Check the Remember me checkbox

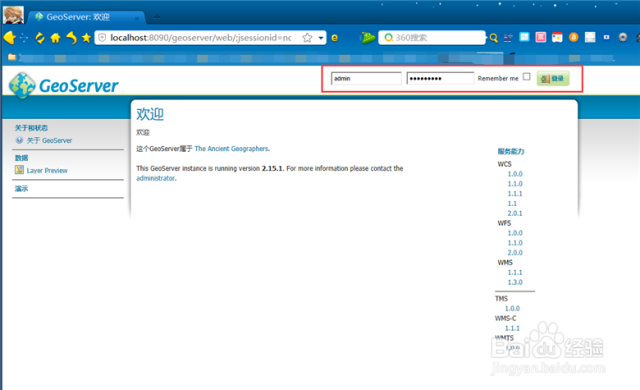527,77
